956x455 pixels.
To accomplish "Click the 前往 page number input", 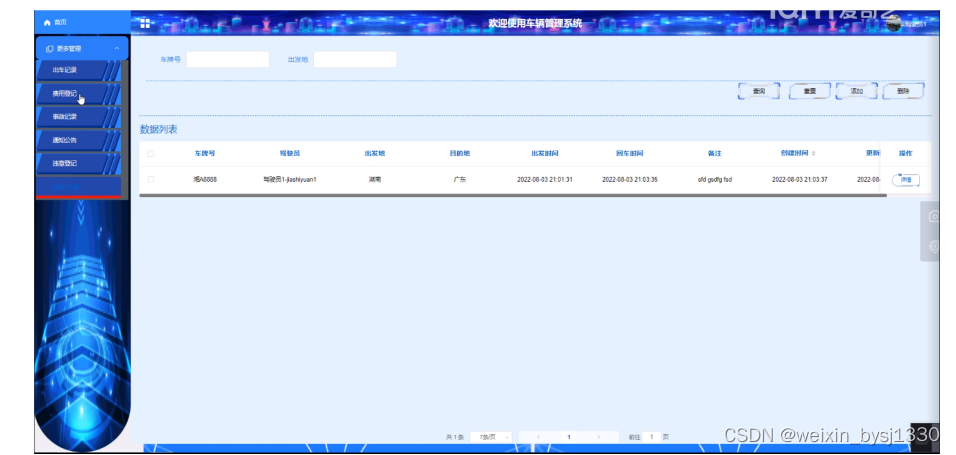I will (x=651, y=437).
